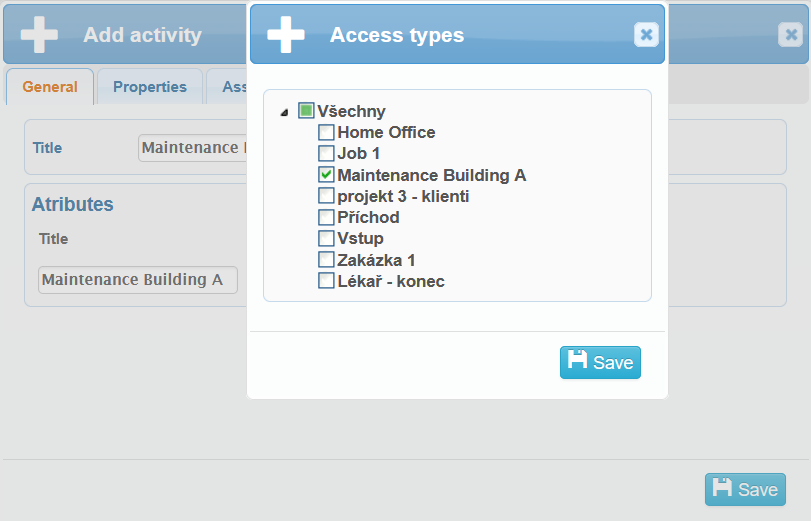The image size is (811, 521).
Task: Enable the Job 1 access type
Action: 326,153
